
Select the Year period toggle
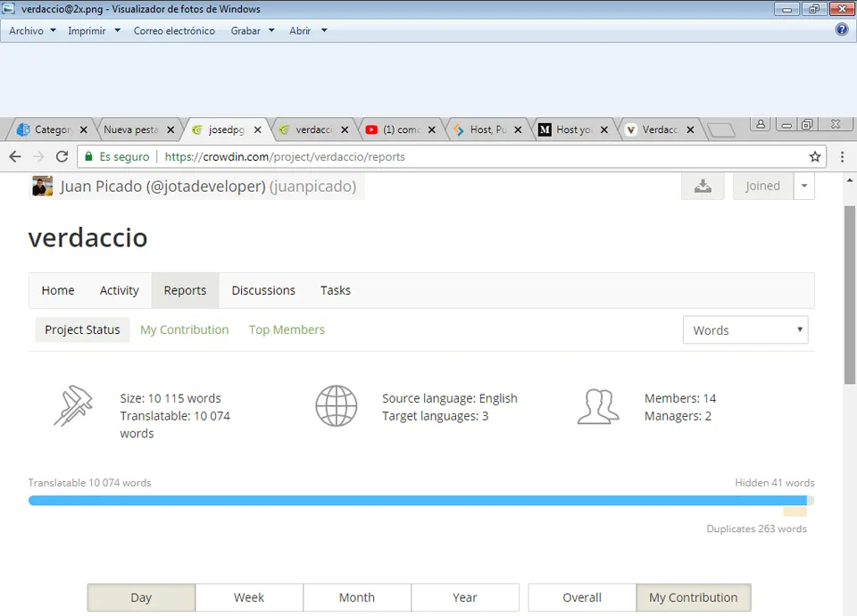click(464, 597)
